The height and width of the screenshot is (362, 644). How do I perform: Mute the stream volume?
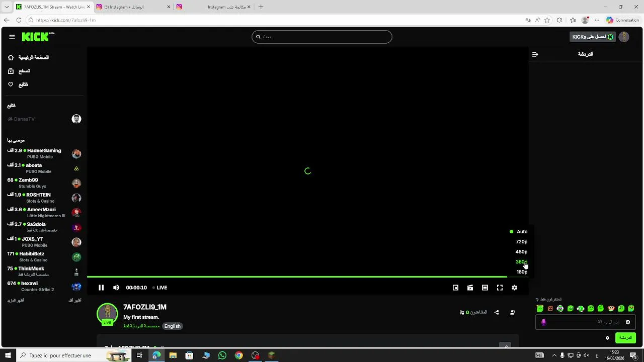(x=116, y=288)
